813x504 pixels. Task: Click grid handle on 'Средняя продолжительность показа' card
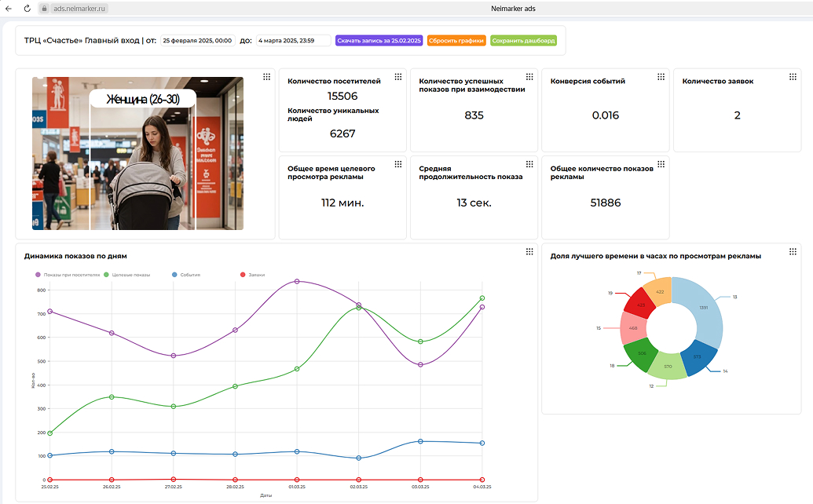[529, 164]
